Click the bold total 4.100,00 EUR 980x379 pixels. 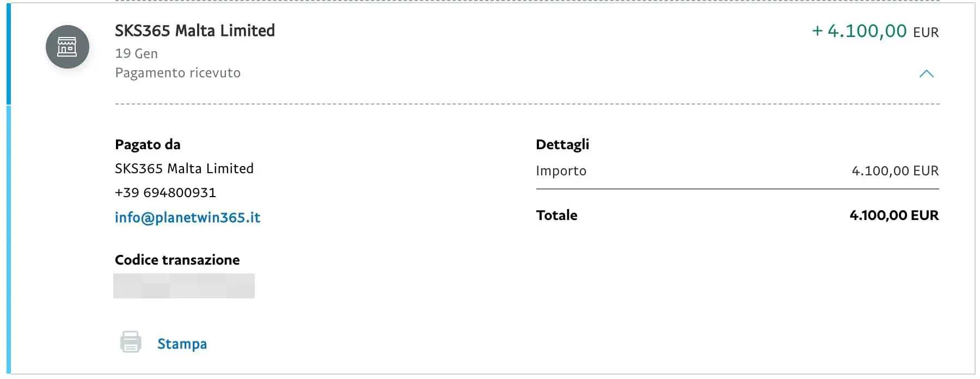(x=894, y=215)
